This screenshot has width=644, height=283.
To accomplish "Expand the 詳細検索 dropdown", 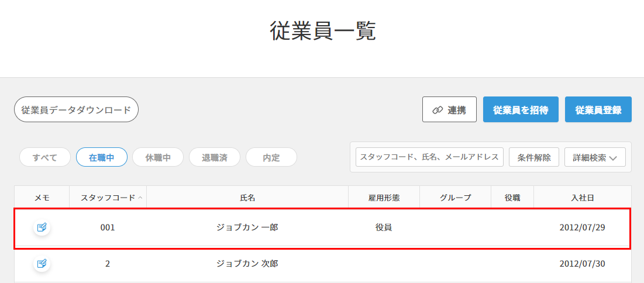I will pyautogui.click(x=595, y=157).
